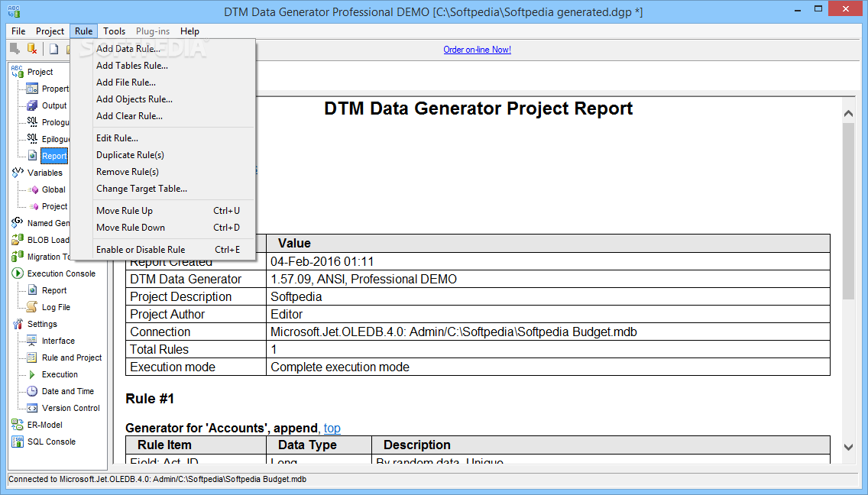Open the Epilogue SQL icon
Screen dimensions: 868x495
pos(33,138)
